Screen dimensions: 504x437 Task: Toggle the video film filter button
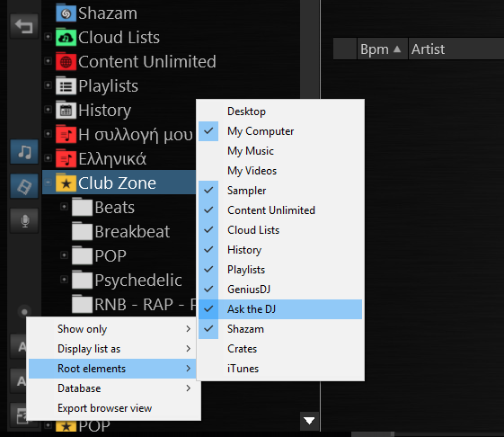(x=24, y=186)
